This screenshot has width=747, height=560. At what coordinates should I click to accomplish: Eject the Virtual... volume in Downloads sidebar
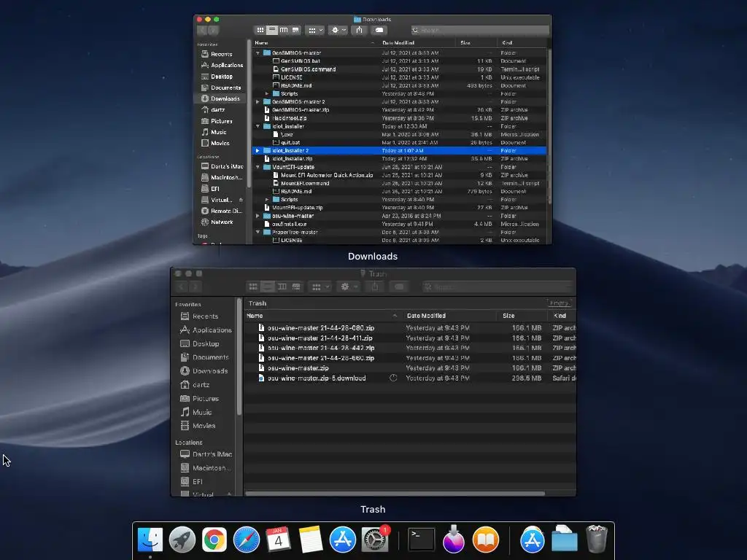click(x=241, y=200)
